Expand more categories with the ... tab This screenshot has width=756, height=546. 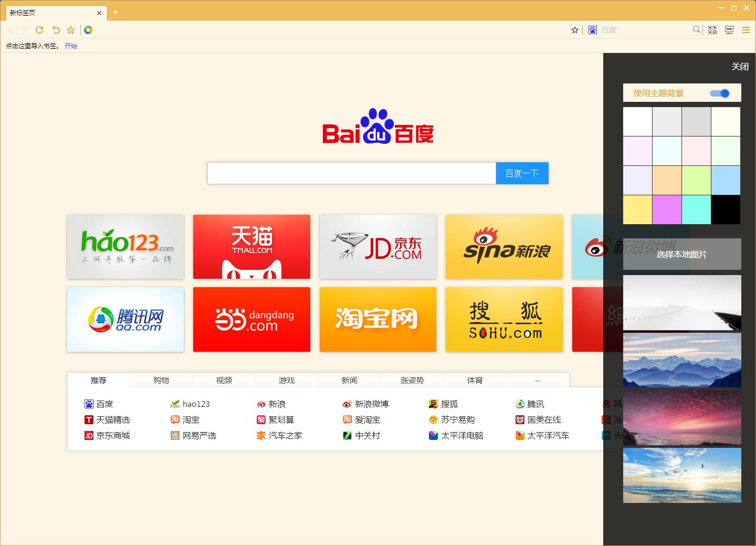538,380
